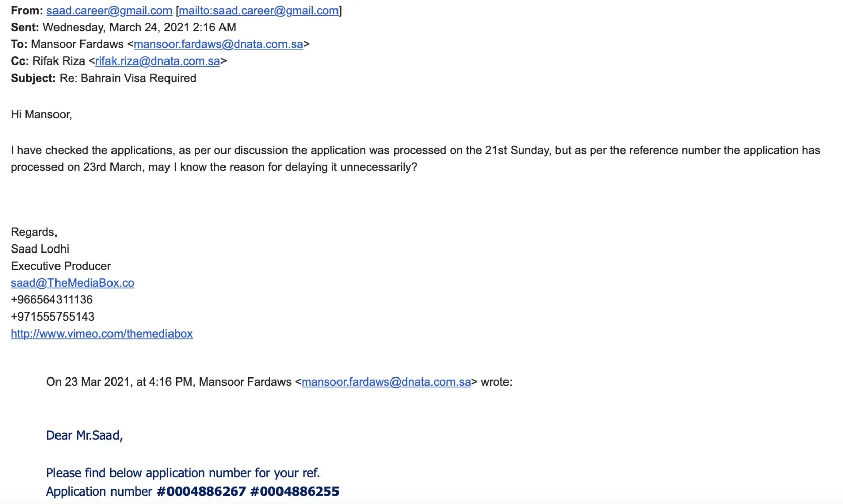Click the phone number +971555755143
This screenshot has height=504, width=843.
pos(52,317)
